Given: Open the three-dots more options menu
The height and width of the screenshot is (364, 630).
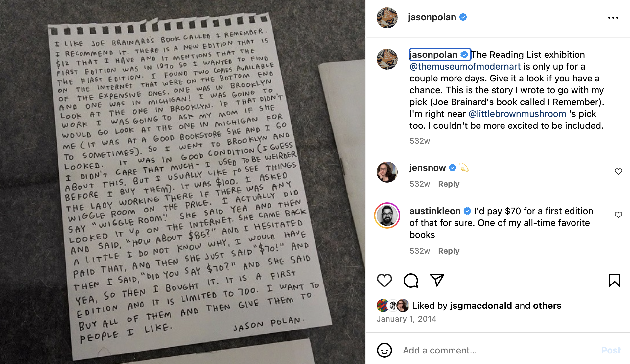Looking at the screenshot, I should coord(613,18).
